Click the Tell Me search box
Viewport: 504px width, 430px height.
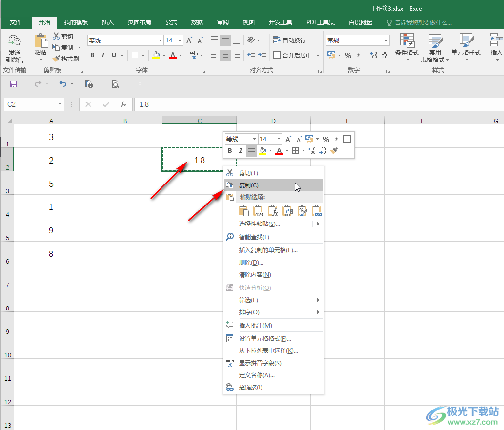coord(420,23)
